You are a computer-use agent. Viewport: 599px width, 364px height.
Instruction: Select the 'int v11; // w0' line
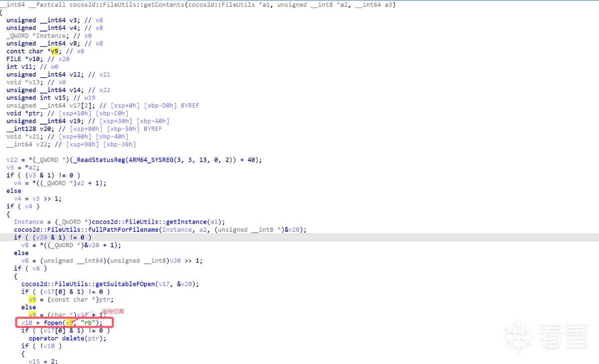click(x=32, y=67)
